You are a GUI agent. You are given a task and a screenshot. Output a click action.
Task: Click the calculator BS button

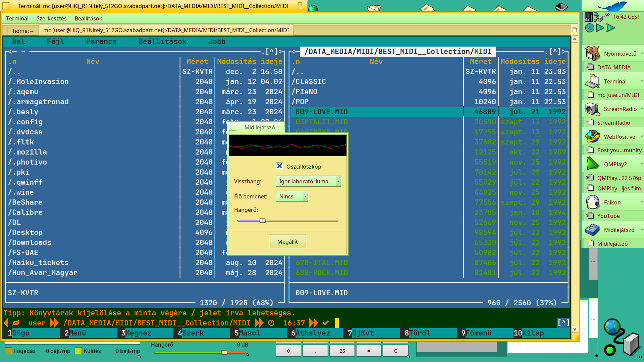pyautogui.click(x=342, y=351)
